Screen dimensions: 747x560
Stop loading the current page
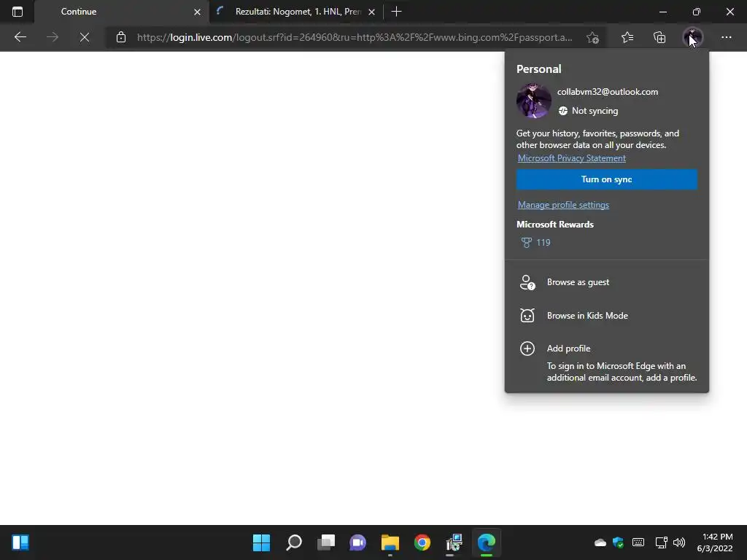click(x=85, y=37)
